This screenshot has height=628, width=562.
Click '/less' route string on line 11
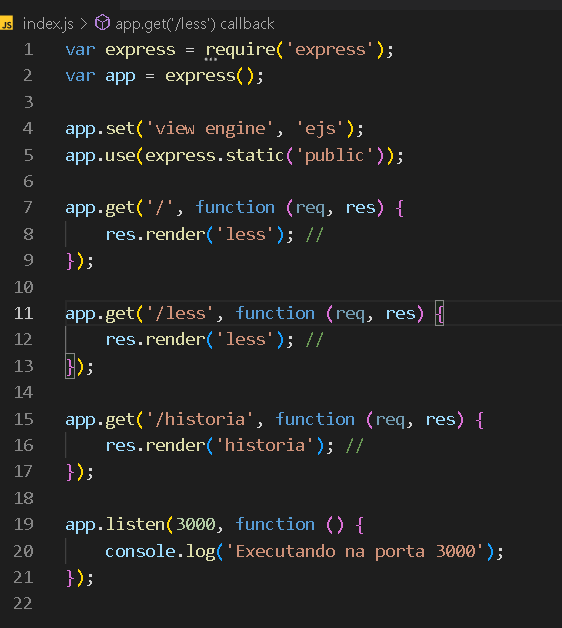[x=180, y=313]
